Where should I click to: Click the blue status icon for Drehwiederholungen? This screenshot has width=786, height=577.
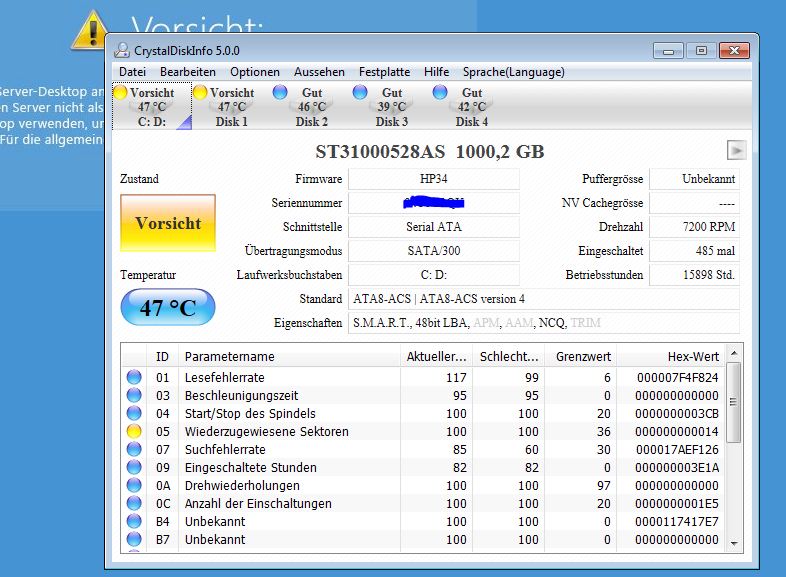(134, 485)
